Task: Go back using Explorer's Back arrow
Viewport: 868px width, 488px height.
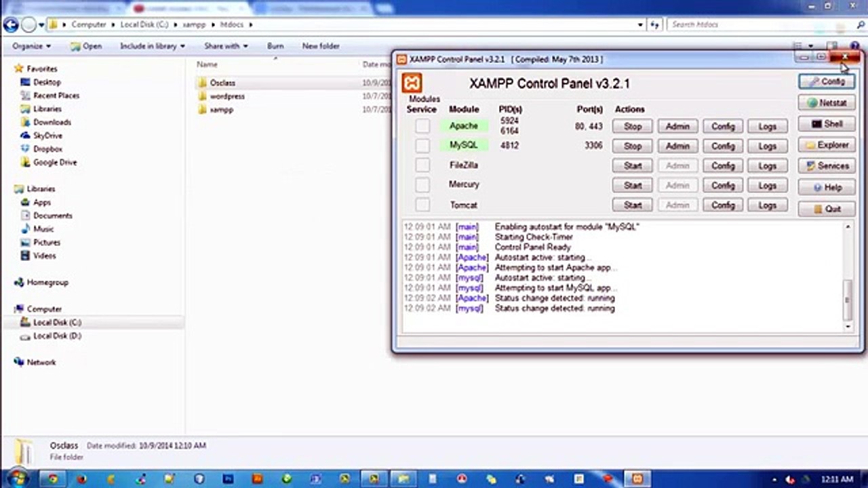Action: pyautogui.click(x=11, y=25)
